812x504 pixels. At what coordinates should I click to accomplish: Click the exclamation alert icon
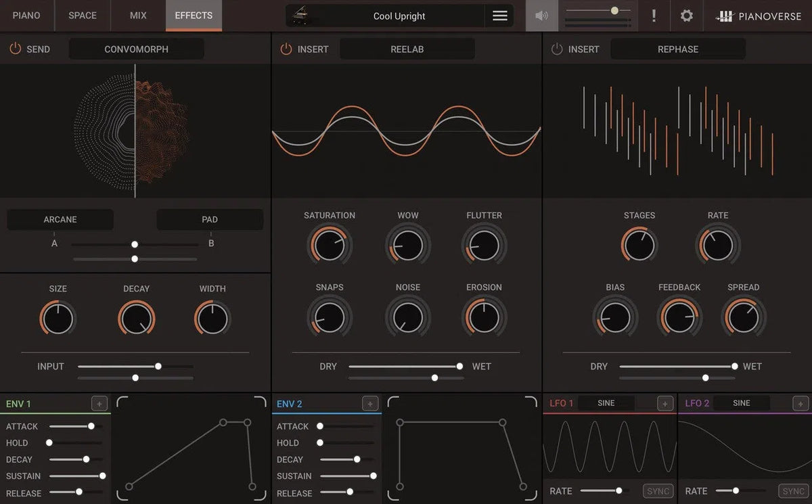[x=654, y=16]
